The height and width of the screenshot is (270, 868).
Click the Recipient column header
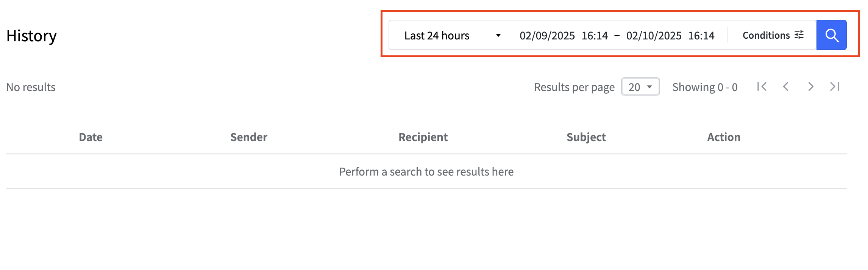point(423,137)
